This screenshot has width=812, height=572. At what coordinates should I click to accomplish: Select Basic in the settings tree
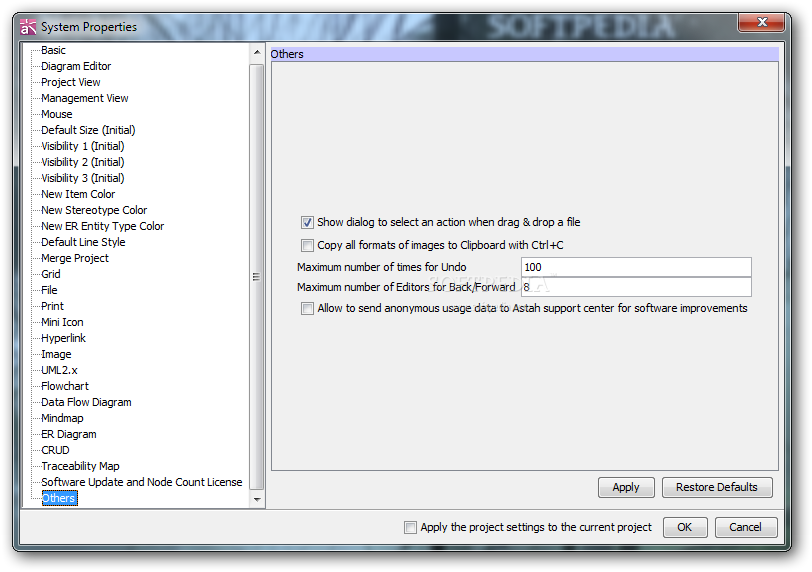[x=53, y=50]
